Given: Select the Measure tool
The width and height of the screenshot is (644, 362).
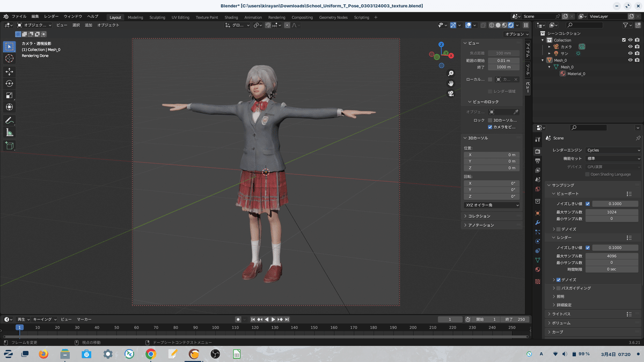Looking at the screenshot, I should pyautogui.click(x=9, y=132).
